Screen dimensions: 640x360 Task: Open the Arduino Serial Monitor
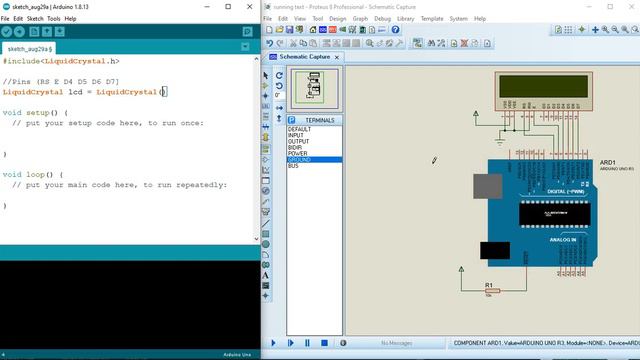247,31
